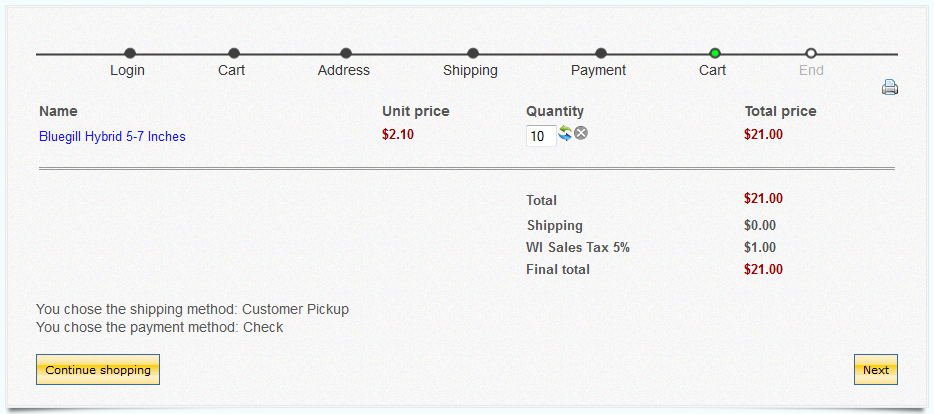
Task: Go to the Login step label
Action: [127, 70]
